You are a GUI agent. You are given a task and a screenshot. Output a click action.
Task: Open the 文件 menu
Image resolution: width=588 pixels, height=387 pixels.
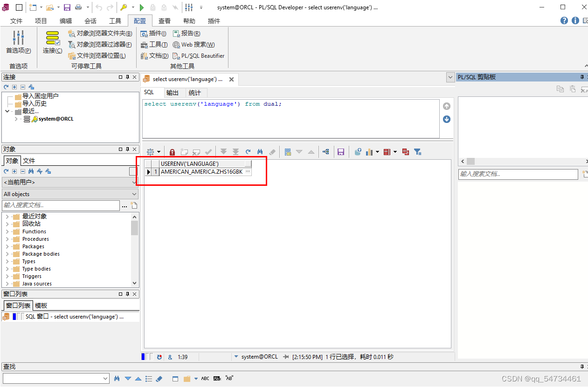point(16,21)
